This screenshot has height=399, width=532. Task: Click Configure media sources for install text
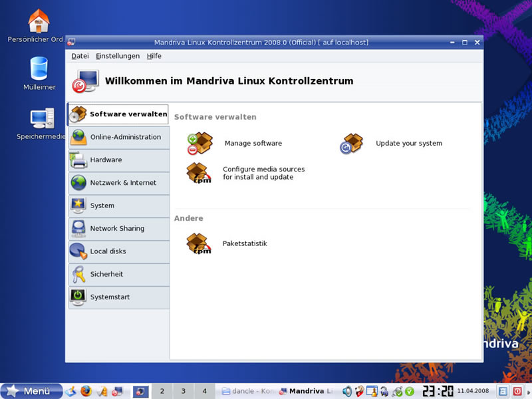pyautogui.click(x=263, y=173)
